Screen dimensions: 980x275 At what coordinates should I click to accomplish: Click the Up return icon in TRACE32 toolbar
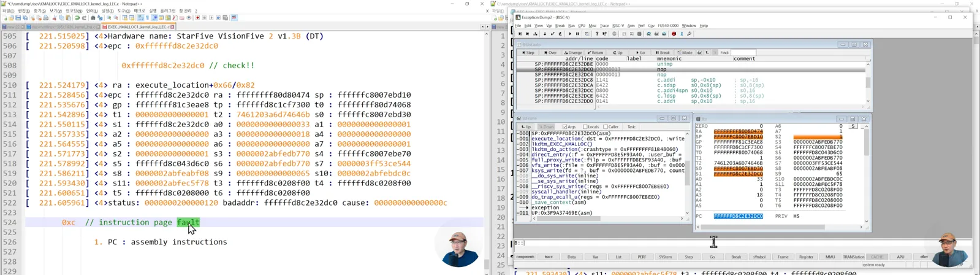point(560,34)
